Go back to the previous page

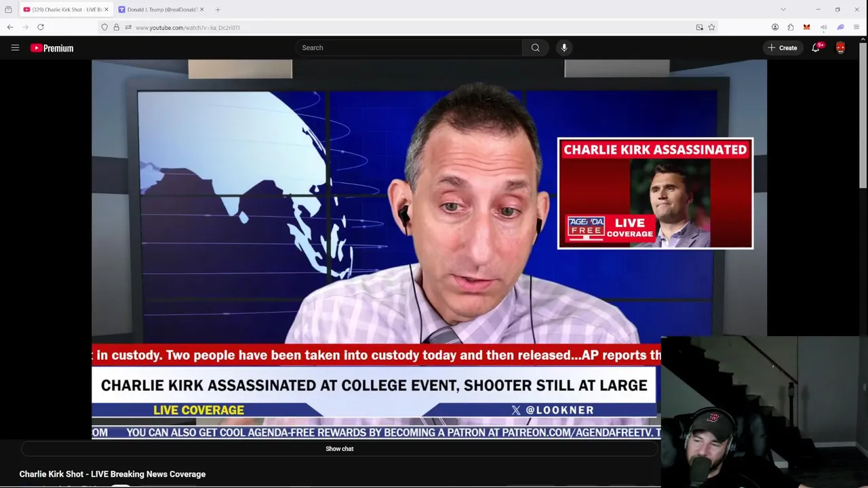[10, 27]
